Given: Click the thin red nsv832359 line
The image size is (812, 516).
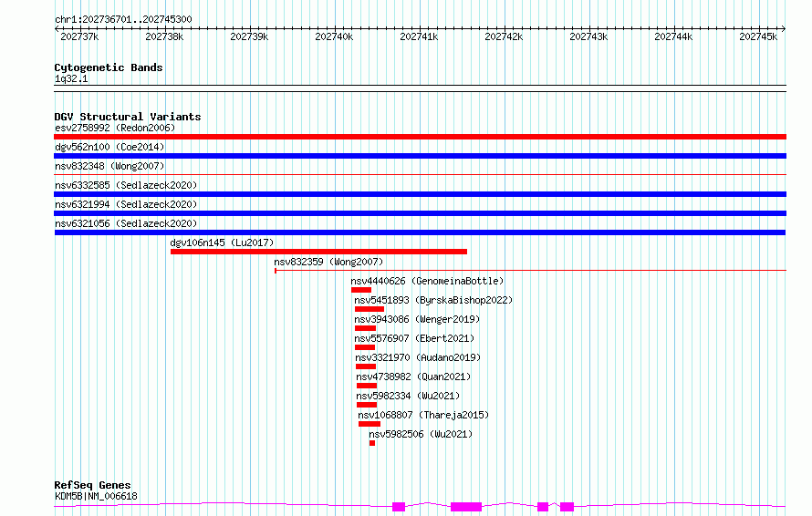Looking at the screenshot, I should coord(530,270).
